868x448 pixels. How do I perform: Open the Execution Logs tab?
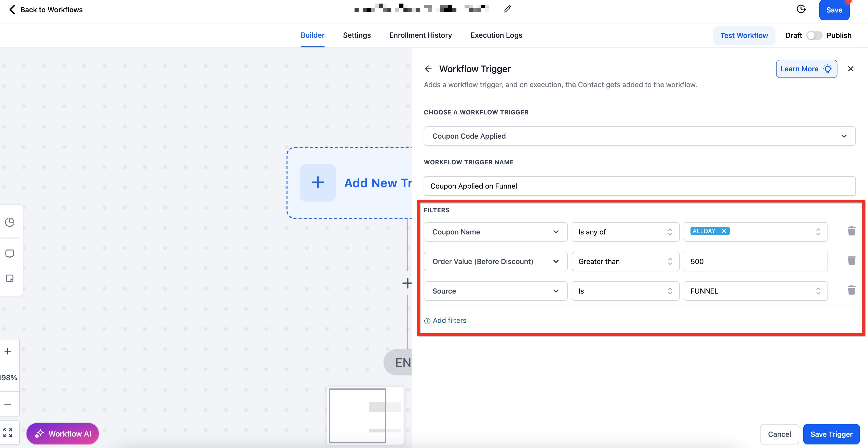(496, 35)
